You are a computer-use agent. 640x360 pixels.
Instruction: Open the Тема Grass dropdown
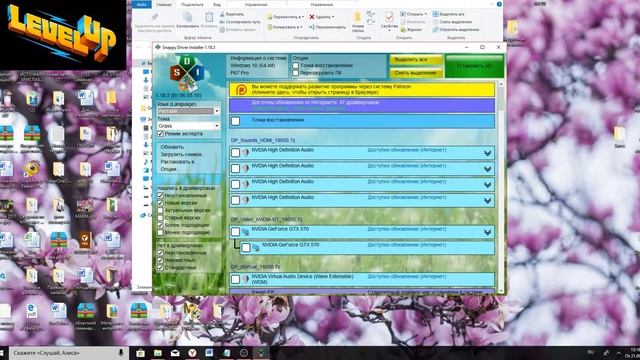[189, 126]
